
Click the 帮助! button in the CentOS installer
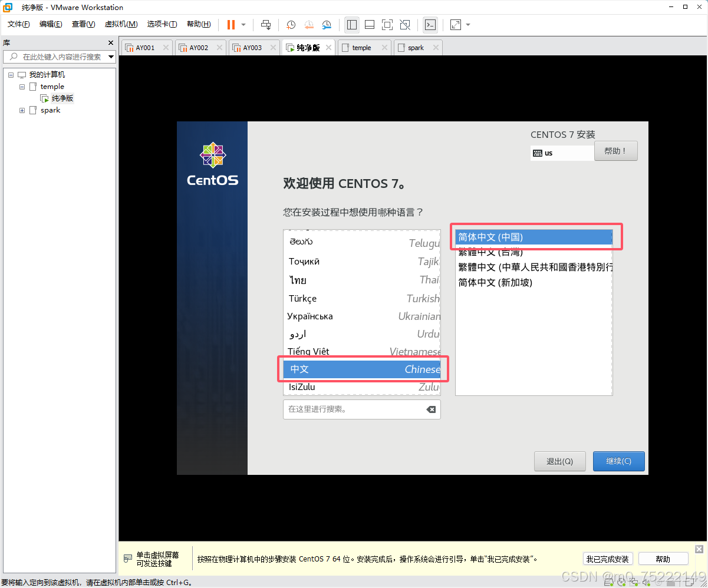click(616, 151)
